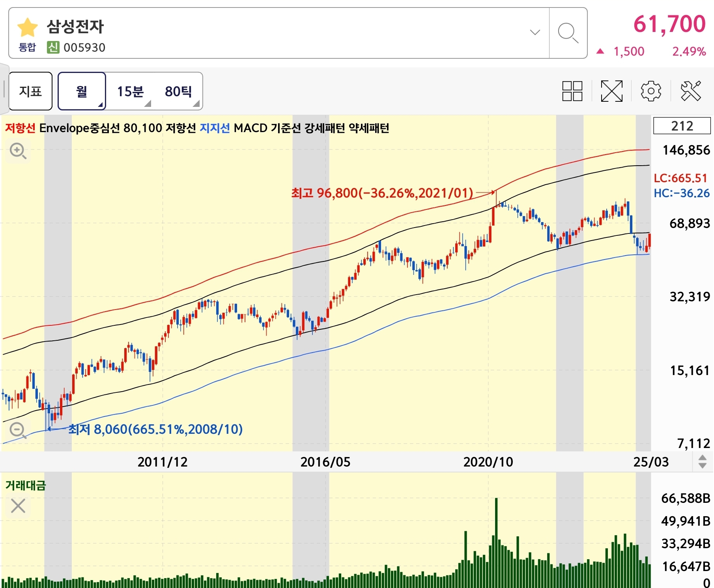Select the 월 monthly period tab

pyautogui.click(x=82, y=91)
